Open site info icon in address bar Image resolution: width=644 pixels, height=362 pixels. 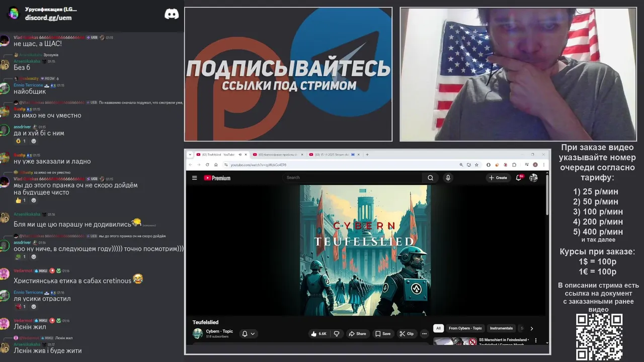[226, 164]
